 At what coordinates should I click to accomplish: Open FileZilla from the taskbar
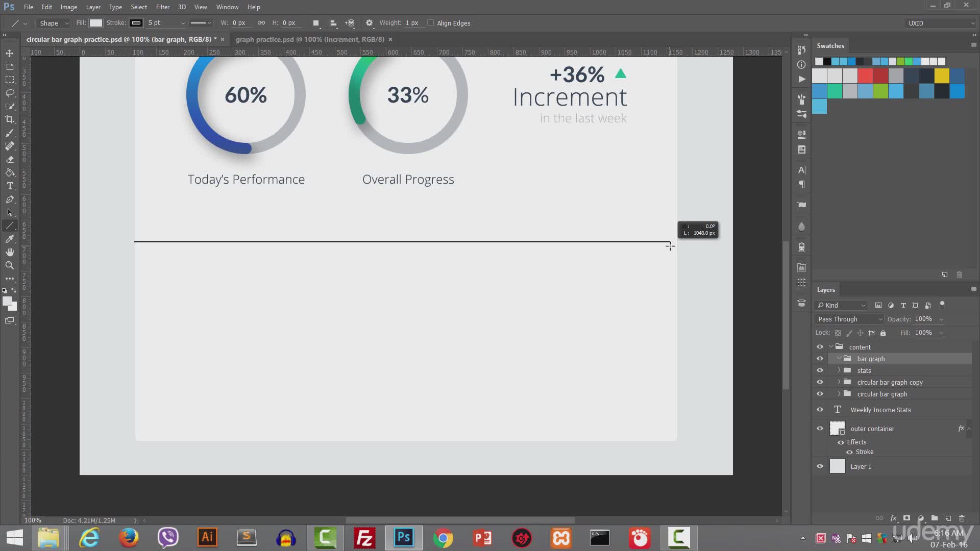coord(364,538)
